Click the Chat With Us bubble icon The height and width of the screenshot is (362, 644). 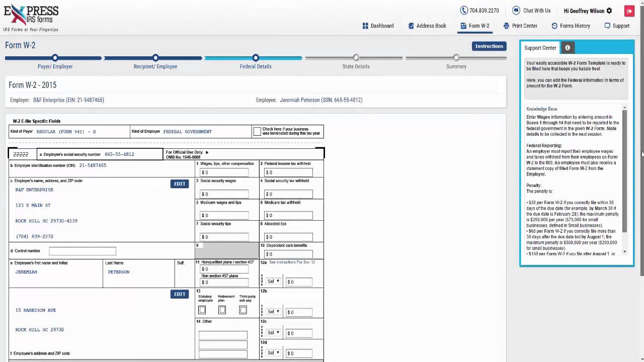tap(516, 11)
